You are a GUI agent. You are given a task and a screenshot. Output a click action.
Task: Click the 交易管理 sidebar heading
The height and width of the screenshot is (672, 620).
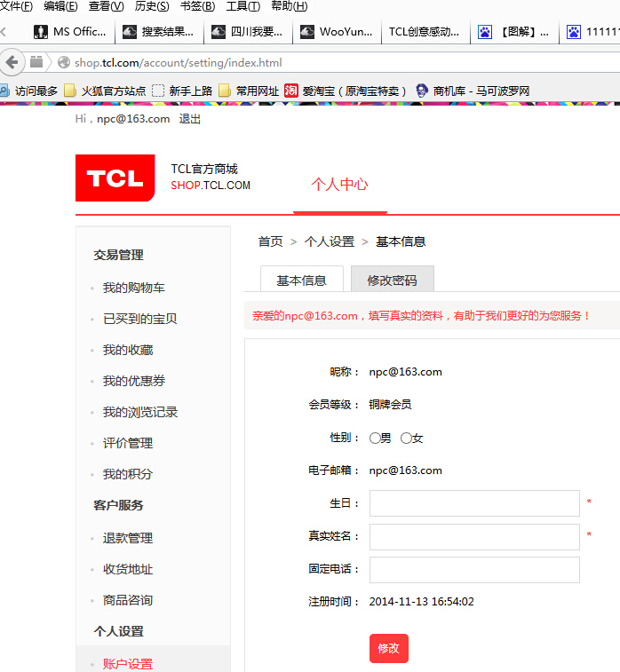118,255
